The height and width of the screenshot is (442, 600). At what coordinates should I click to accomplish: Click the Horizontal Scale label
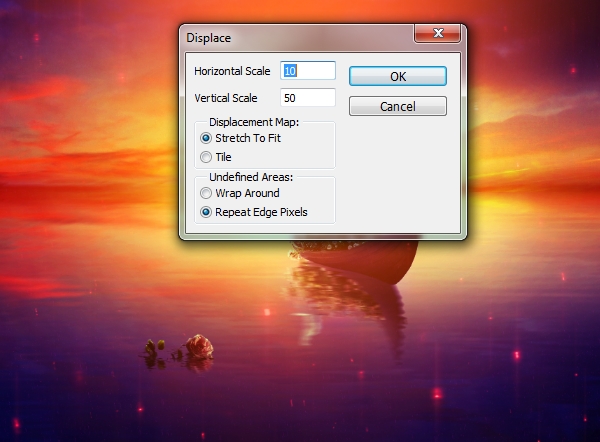click(x=232, y=71)
